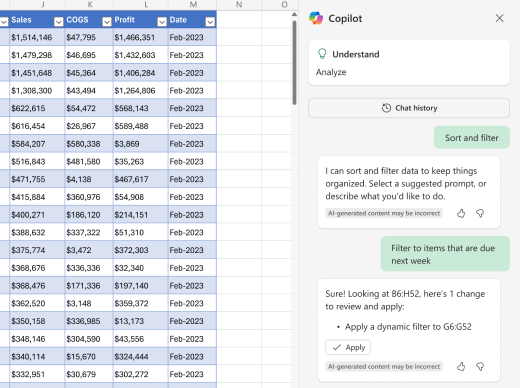
Task: Open the filter dropdown left of the Sales header
Action: click(x=4, y=22)
